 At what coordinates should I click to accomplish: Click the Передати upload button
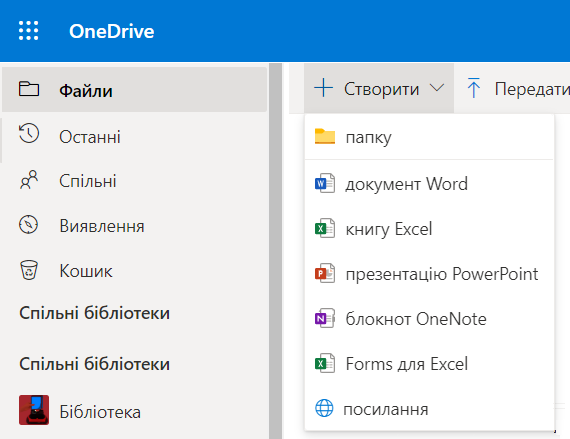coord(517,88)
